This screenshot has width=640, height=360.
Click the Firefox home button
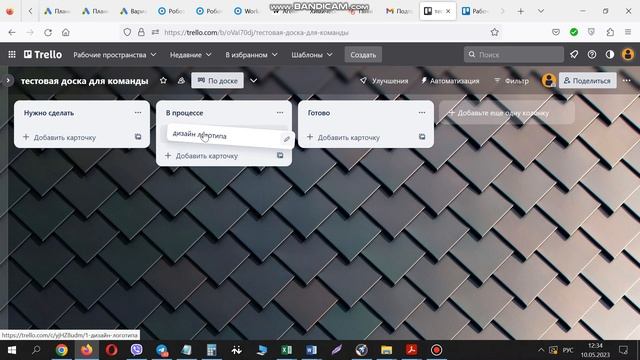coord(66,32)
